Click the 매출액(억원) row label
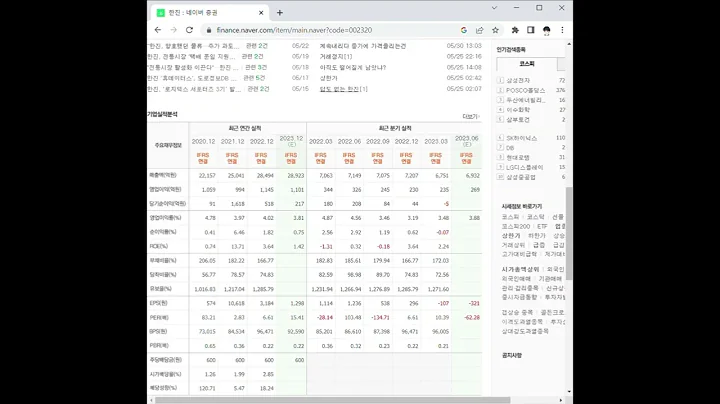 (x=163, y=175)
